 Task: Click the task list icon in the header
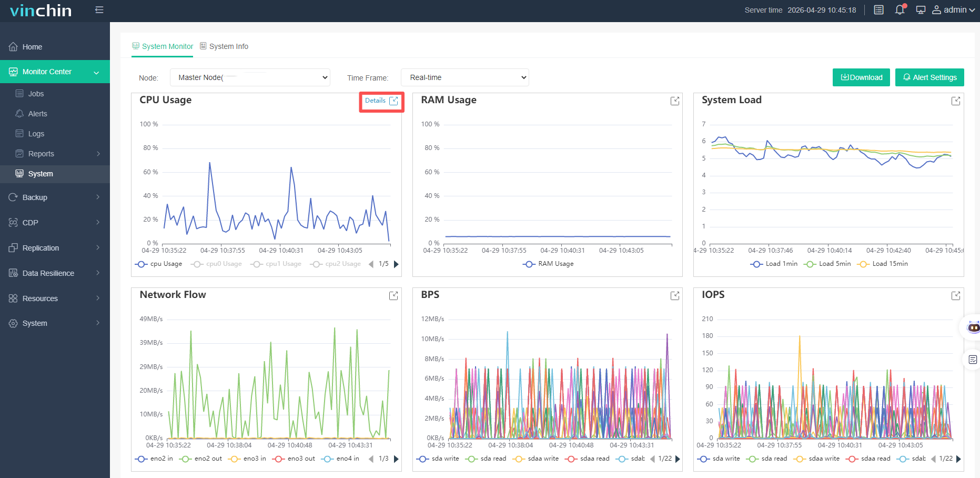click(878, 10)
